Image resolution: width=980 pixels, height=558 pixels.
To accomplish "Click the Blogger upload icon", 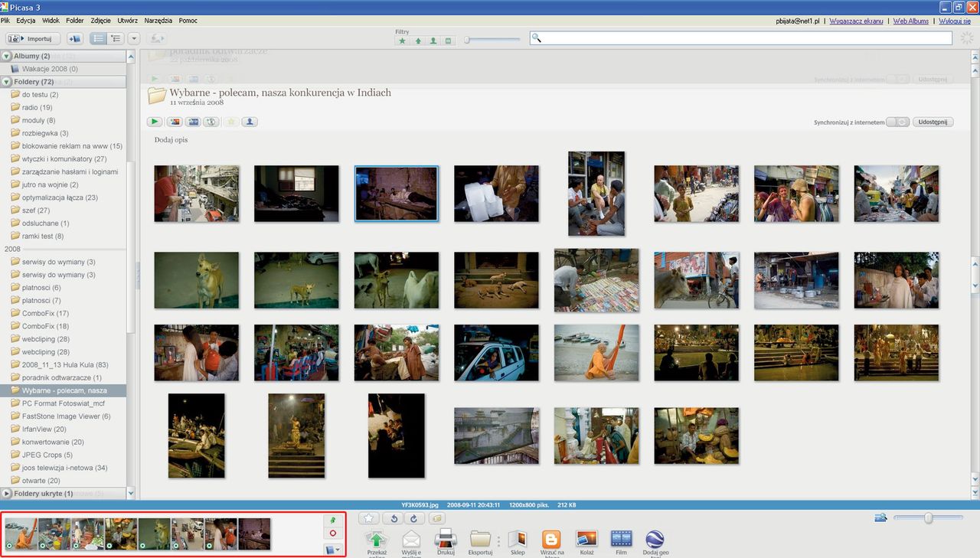I will point(552,539).
